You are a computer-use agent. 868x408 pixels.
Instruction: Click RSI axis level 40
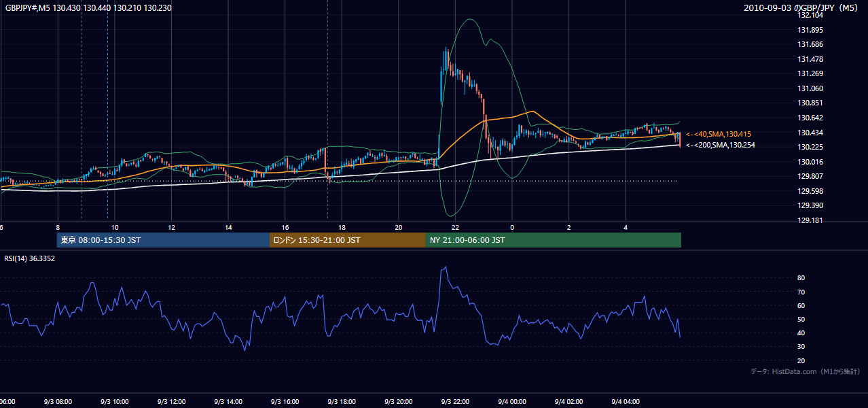(801, 333)
